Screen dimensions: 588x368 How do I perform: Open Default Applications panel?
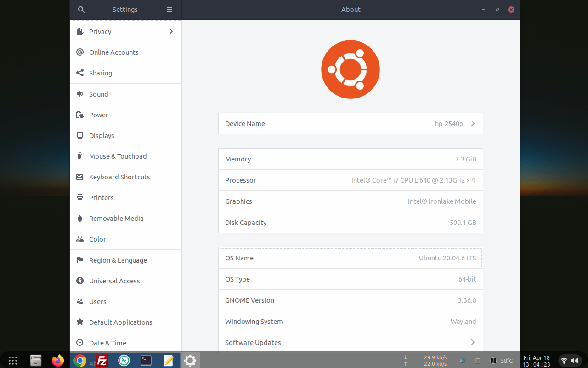click(x=125, y=322)
